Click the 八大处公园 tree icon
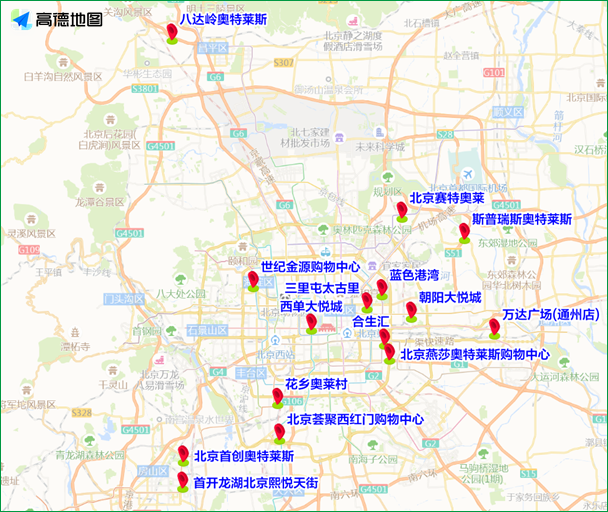This screenshot has height=512, width=608. tap(180, 279)
